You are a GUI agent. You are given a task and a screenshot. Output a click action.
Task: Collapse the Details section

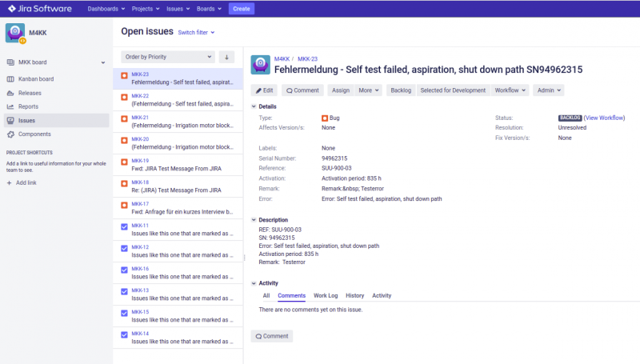pos(254,106)
